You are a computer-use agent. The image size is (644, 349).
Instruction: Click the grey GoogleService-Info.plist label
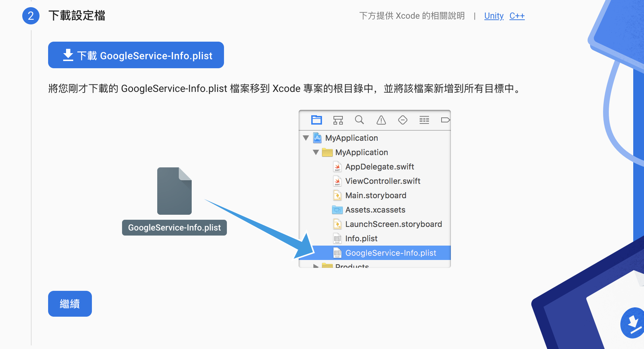174,228
